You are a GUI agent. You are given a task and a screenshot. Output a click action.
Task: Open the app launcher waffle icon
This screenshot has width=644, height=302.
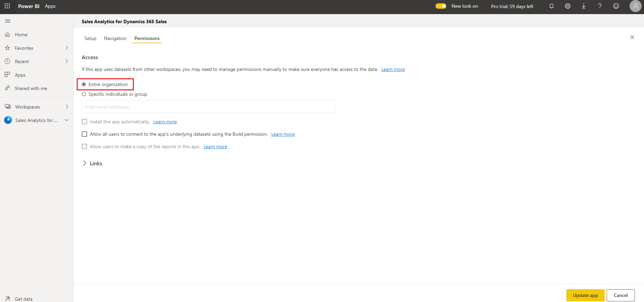(7, 6)
